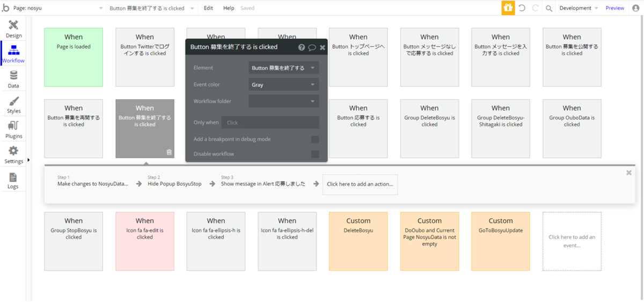Select the 'Button Twitterでログイン is clicked' event
The width and height of the screenshot is (644, 302).
(x=145, y=57)
